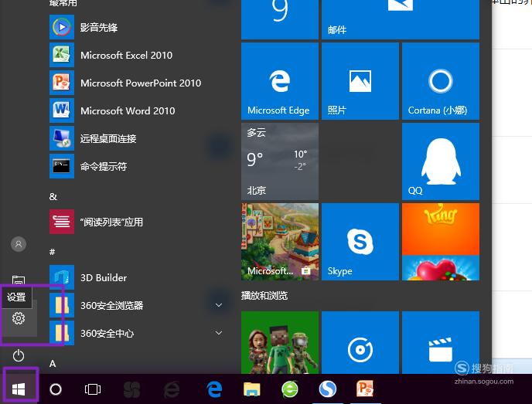Screen dimensions: 532x404
Task: Open the Groove music tile
Action: [360, 342]
